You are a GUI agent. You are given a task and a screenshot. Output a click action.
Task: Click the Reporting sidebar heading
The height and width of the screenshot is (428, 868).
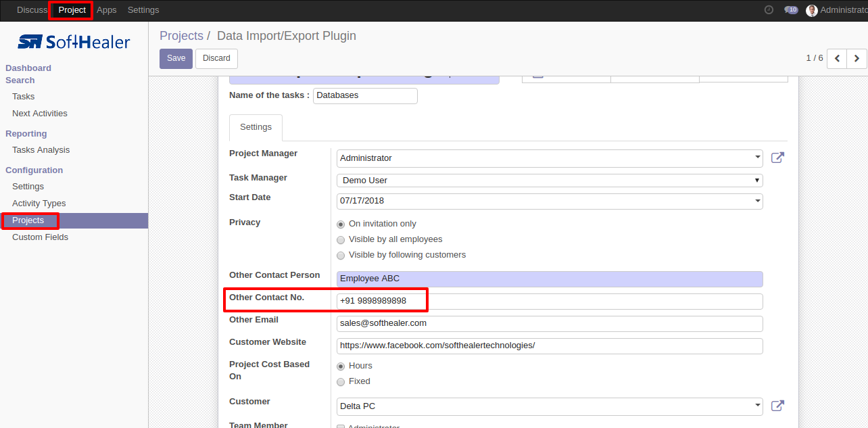pos(26,134)
